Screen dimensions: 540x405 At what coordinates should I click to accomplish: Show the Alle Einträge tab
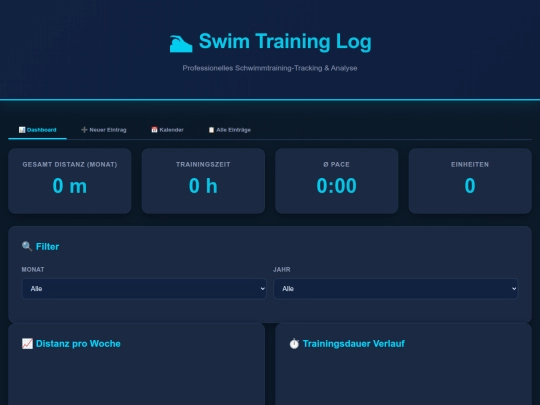230,130
